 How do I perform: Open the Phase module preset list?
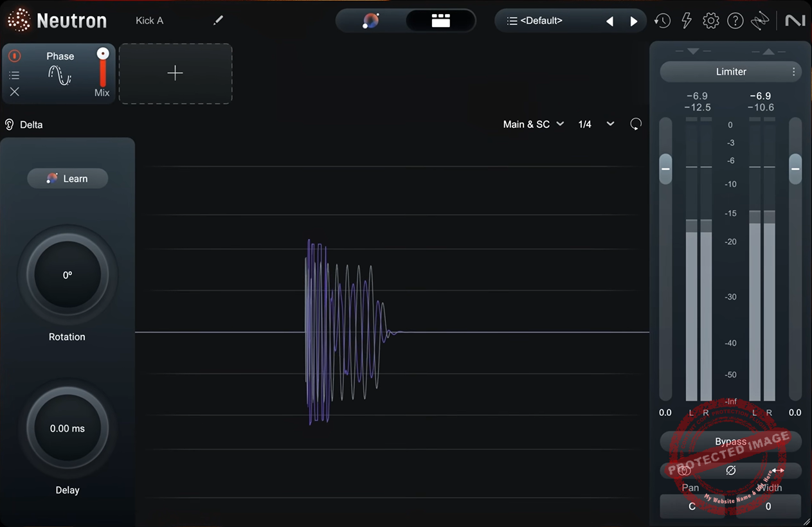[x=14, y=75]
